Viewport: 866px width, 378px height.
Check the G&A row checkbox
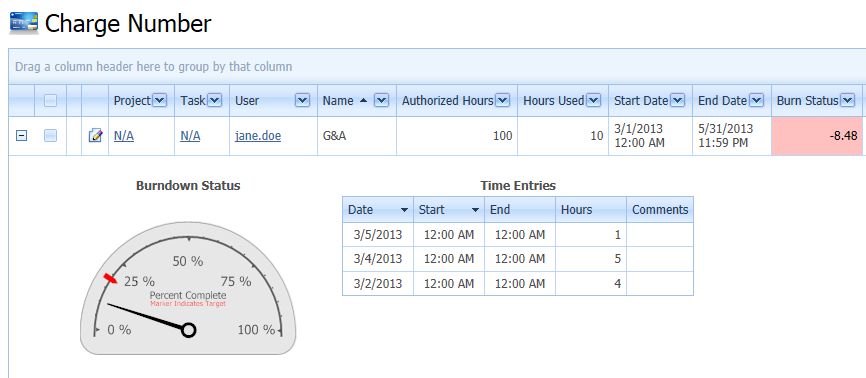[x=50, y=135]
